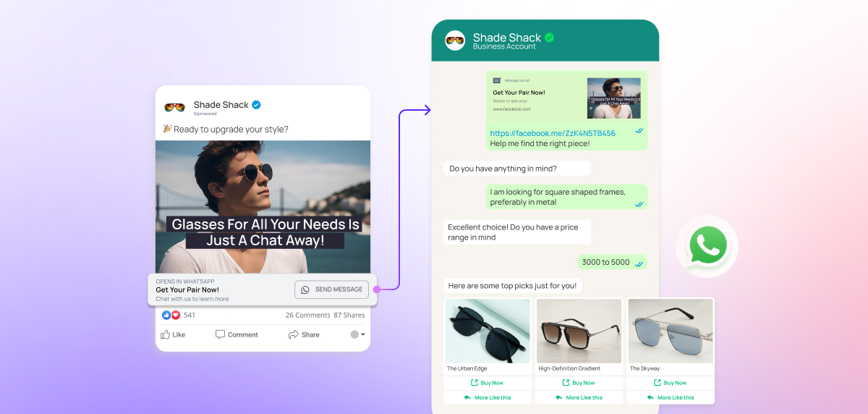Open the facebook.me link in chat
This screenshot has width=868, height=414.
point(553,133)
